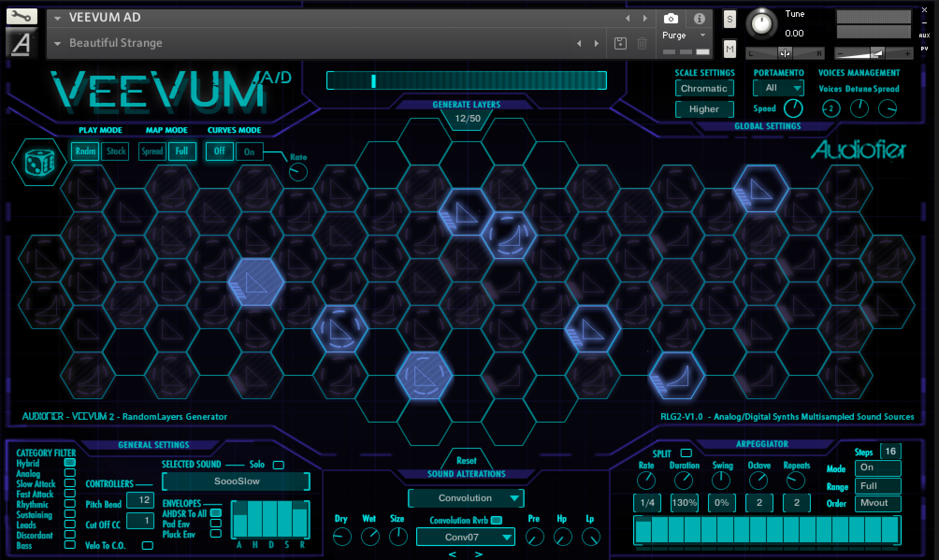Switch Play Mode to Stack
The height and width of the screenshot is (560, 939).
click(x=115, y=151)
